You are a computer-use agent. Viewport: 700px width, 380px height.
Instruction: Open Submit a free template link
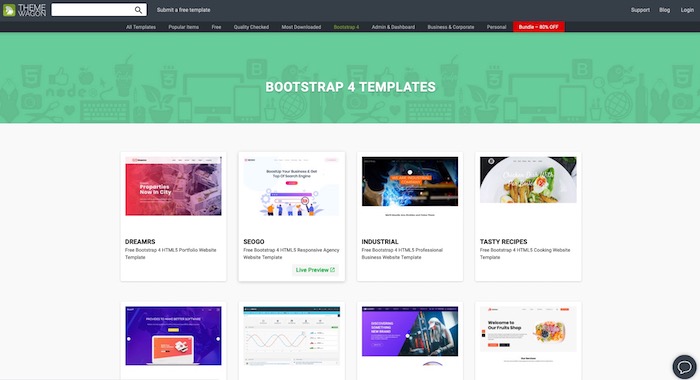(x=183, y=10)
